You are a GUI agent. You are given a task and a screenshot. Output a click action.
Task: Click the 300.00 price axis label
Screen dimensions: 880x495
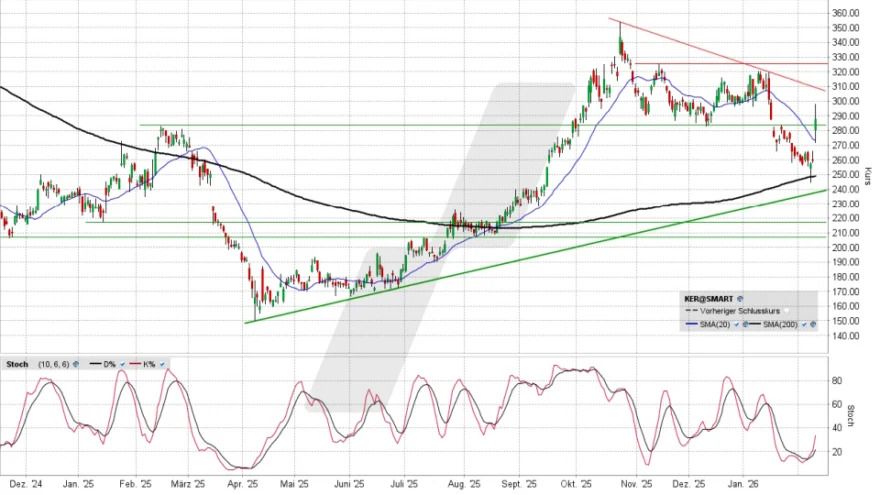click(842, 101)
